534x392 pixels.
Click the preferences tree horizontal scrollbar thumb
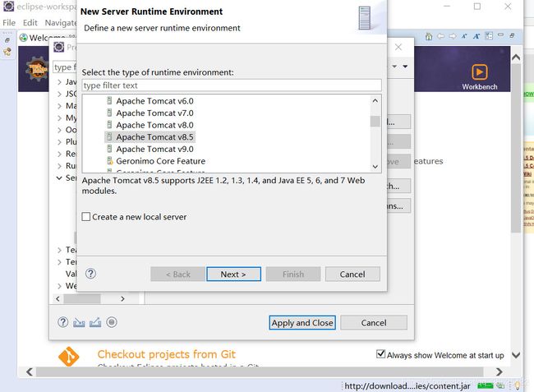click(82, 298)
